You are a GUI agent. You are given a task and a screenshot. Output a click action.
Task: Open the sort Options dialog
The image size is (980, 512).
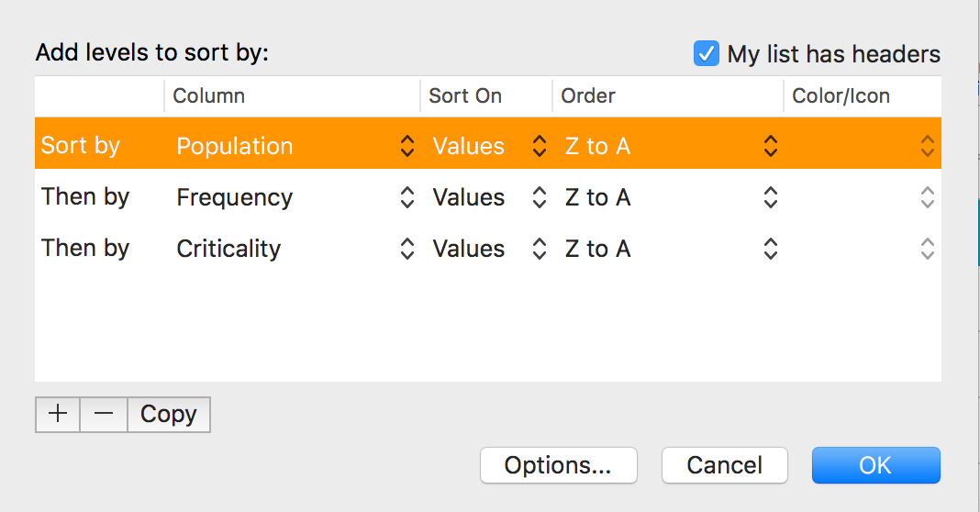(x=558, y=465)
